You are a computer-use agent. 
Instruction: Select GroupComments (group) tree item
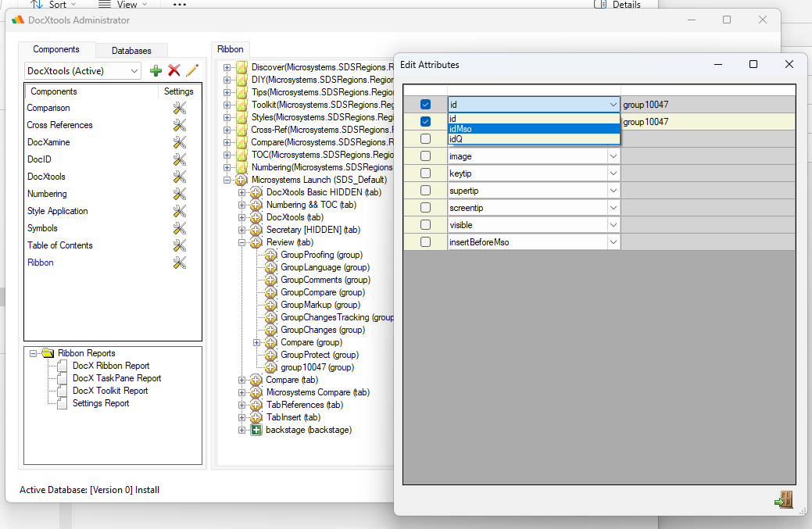[325, 280]
